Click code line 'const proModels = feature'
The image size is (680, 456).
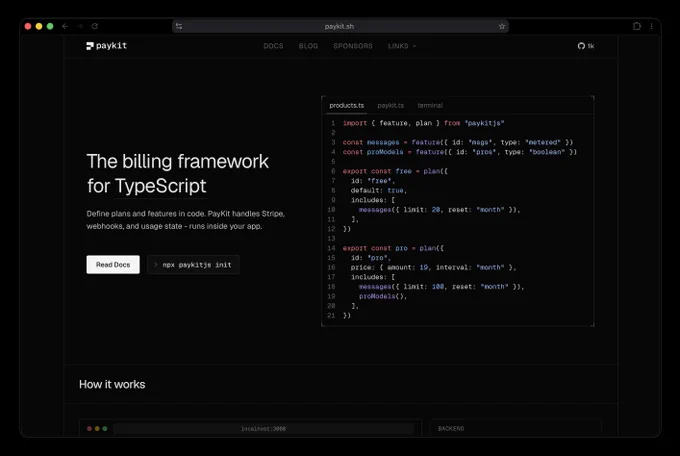(x=460, y=152)
